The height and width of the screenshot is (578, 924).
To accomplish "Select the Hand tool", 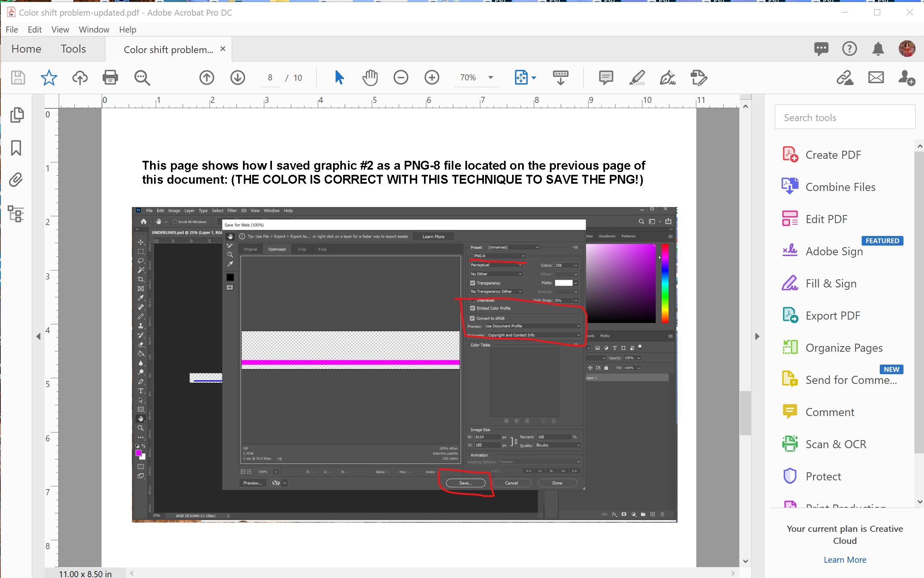I will [x=370, y=78].
